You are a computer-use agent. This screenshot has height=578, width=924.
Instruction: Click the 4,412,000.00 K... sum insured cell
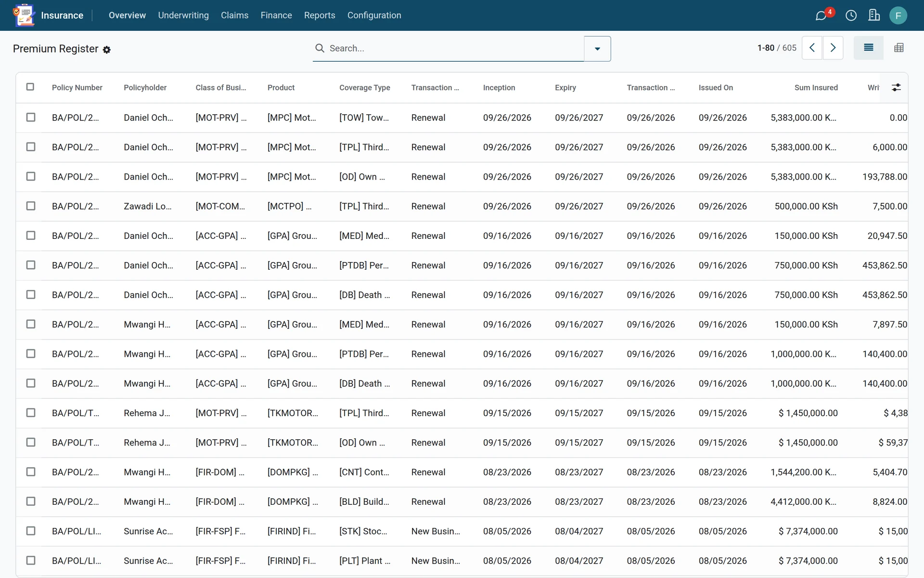tap(803, 501)
